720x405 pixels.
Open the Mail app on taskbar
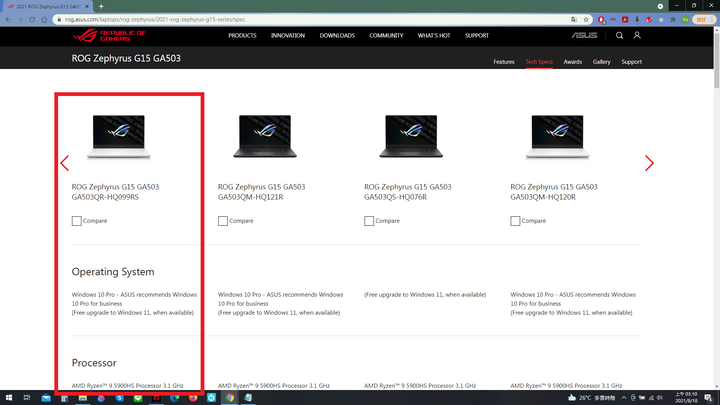click(x=46, y=398)
